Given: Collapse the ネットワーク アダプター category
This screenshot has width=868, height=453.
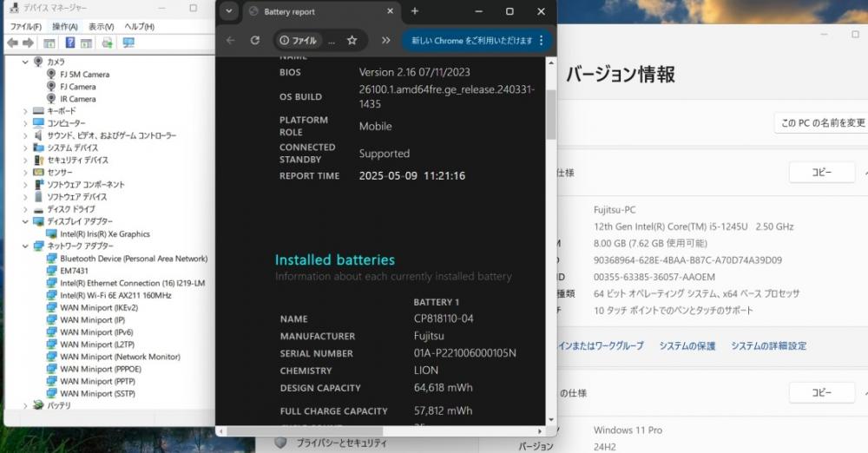Looking at the screenshot, I should tap(25, 246).
